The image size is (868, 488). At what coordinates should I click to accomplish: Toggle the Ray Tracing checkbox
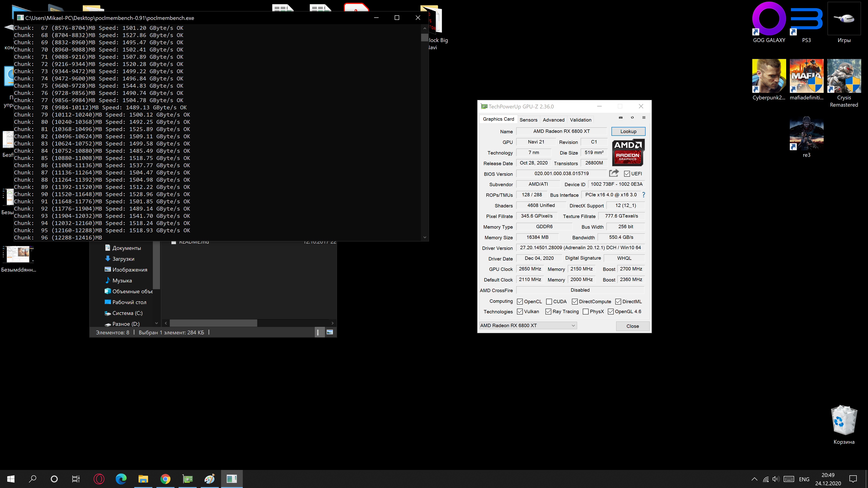tap(548, 312)
